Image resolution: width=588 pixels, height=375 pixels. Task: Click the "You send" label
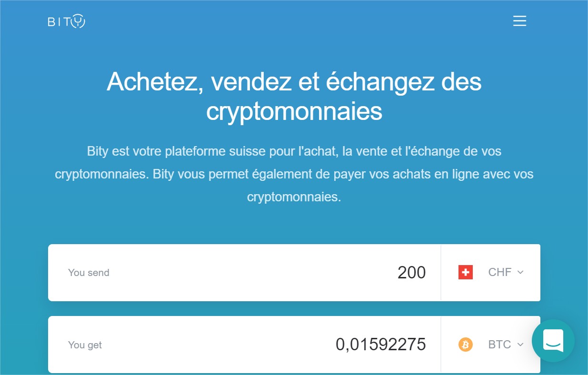(x=89, y=273)
